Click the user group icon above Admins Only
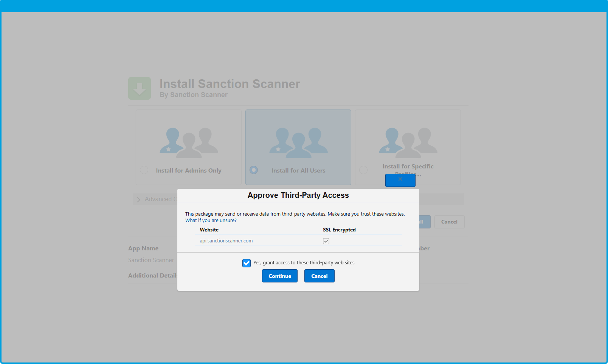 (x=189, y=143)
